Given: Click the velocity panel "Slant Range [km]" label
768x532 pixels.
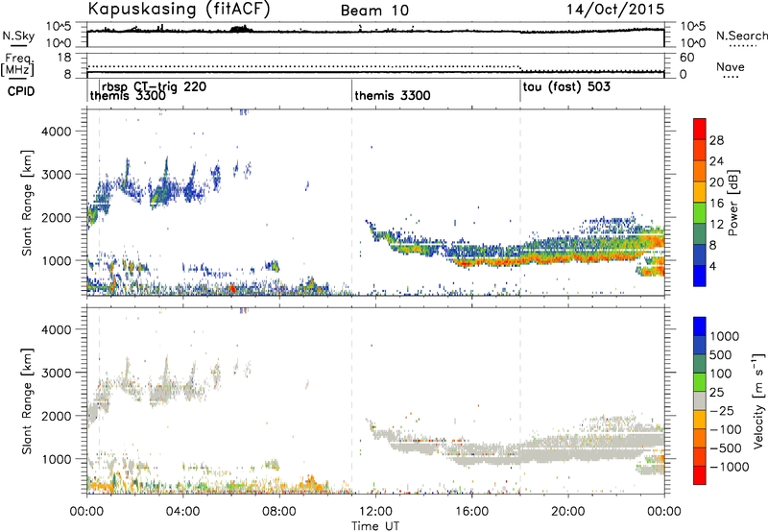Looking at the screenshot, I should point(27,400).
